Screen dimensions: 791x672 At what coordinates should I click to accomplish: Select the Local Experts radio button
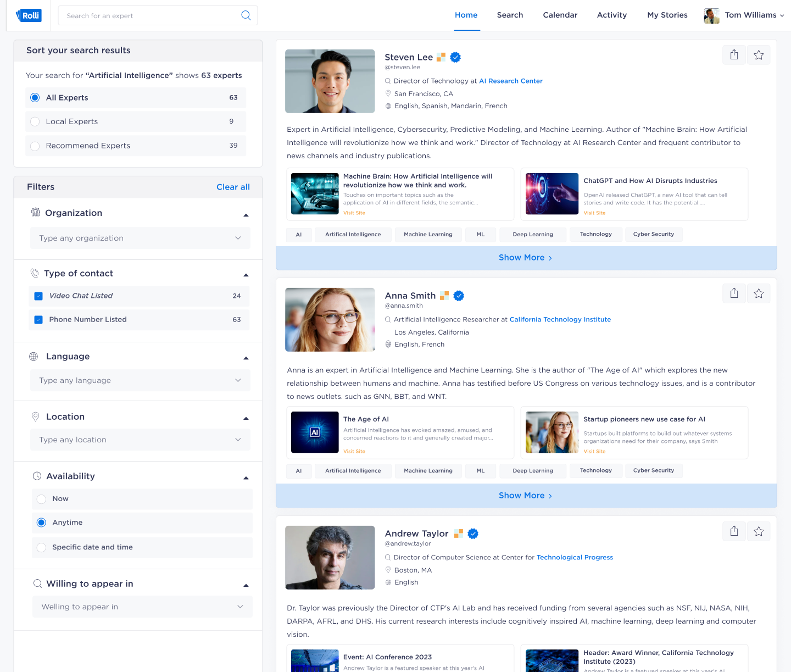tap(35, 121)
